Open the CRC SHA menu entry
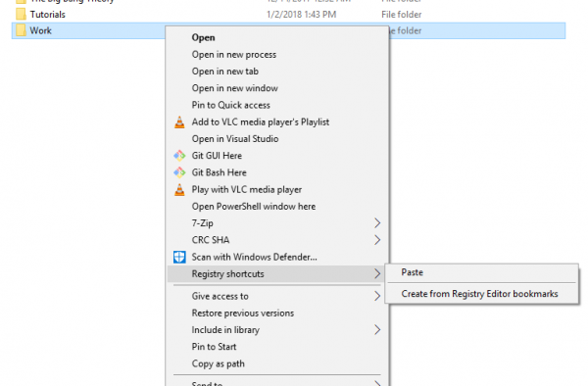Image resolution: width=588 pixels, height=386 pixels. [x=276, y=240]
